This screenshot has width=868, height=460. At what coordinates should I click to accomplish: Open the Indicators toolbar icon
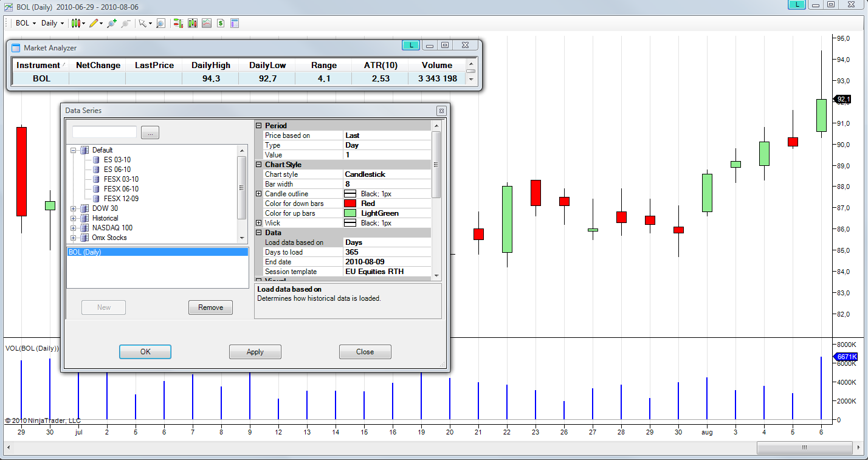[x=207, y=23]
